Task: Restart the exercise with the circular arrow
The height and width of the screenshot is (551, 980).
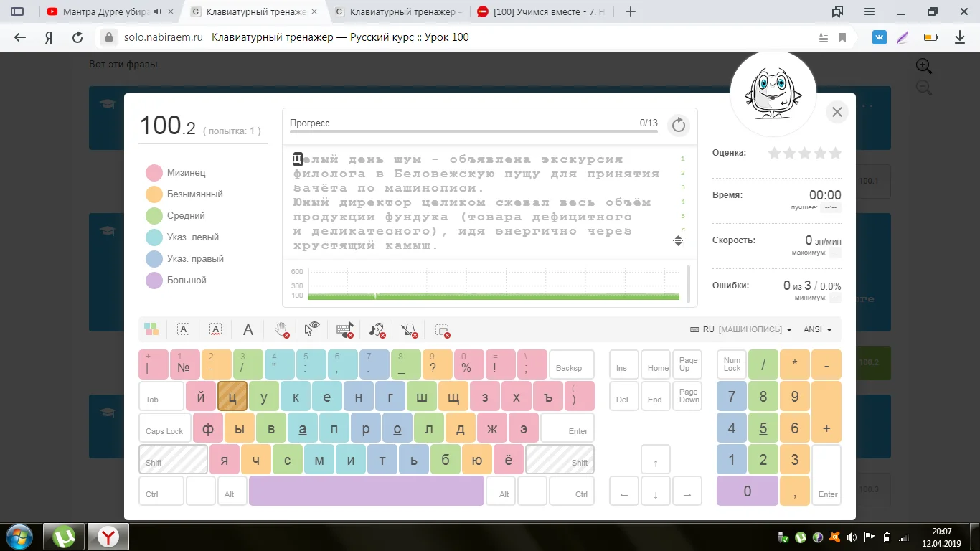Action: [x=678, y=126]
